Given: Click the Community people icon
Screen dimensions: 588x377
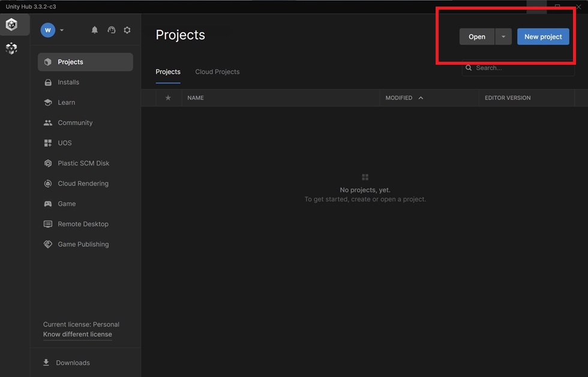Looking at the screenshot, I should coord(48,122).
